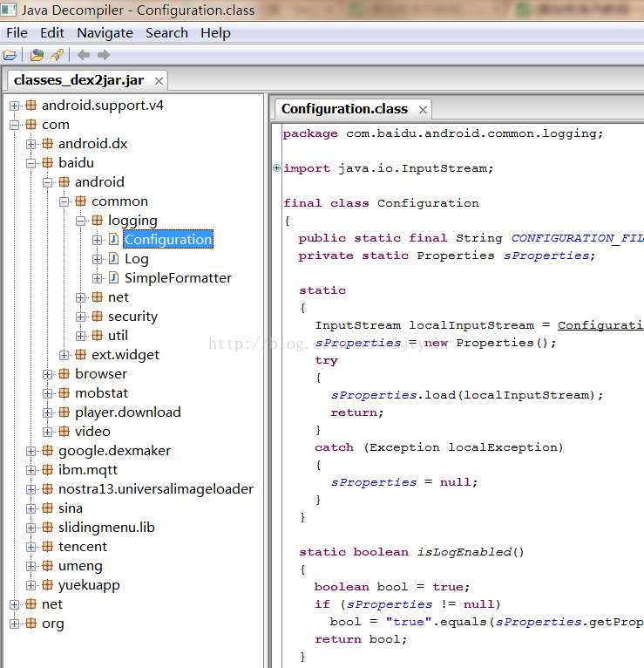
Task: Select the video package
Action: tap(92, 431)
